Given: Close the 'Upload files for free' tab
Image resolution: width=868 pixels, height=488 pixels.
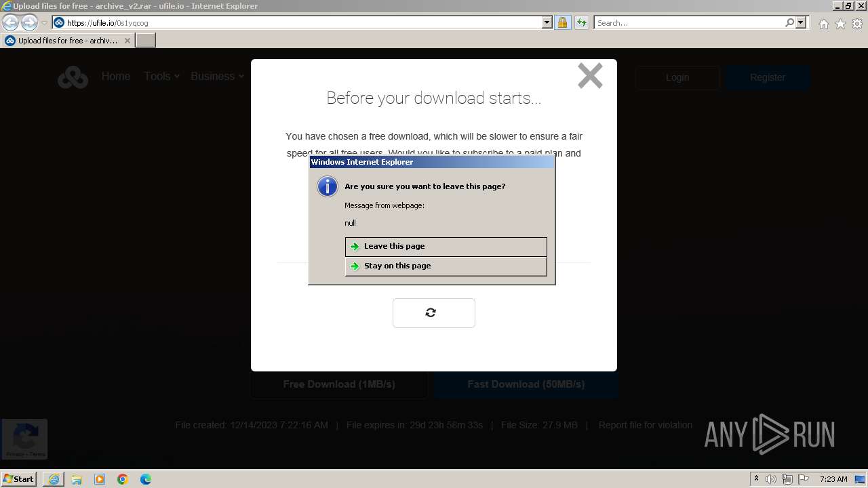Looking at the screenshot, I should tap(128, 41).
